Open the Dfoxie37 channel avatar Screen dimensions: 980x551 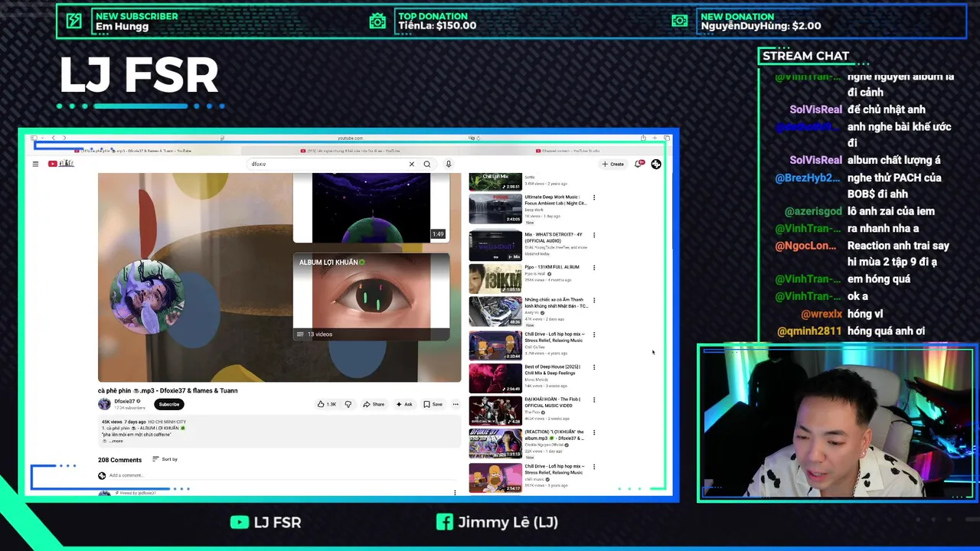pyautogui.click(x=104, y=404)
